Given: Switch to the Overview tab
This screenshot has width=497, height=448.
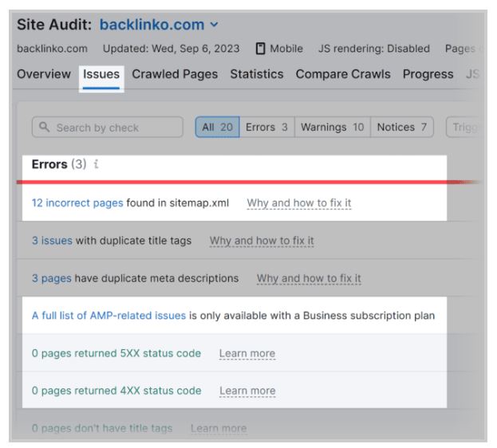Looking at the screenshot, I should pos(44,74).
